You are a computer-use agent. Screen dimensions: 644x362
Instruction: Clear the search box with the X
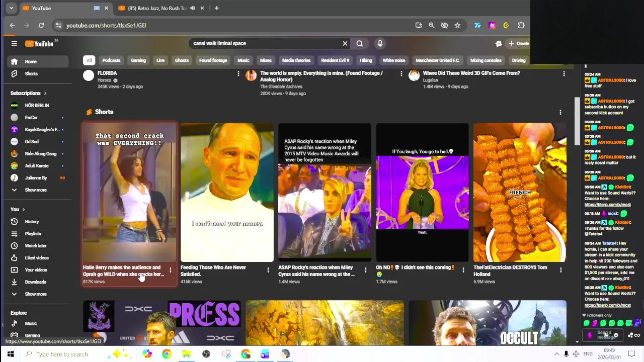point(345,44)
